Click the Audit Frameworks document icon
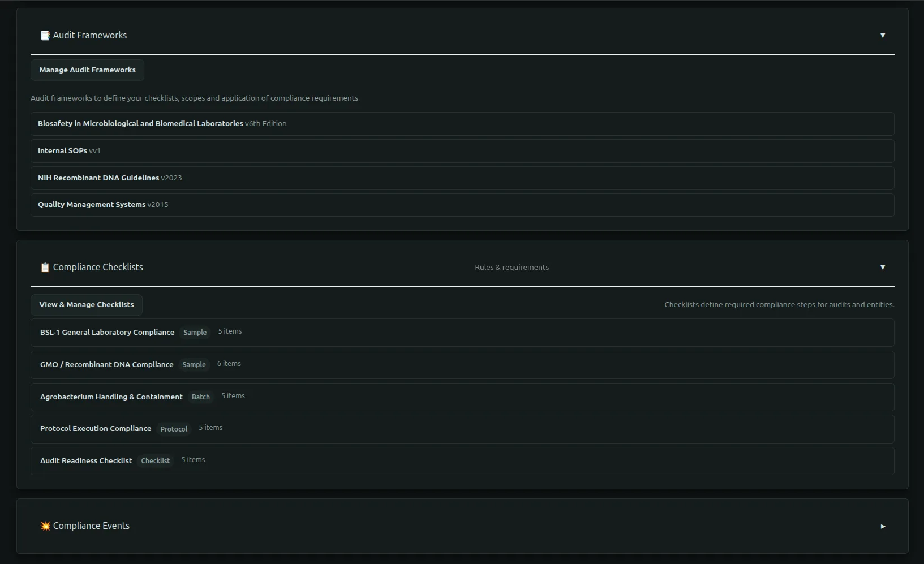Viewport: 924px width, 564px height. tap(45, 35)
